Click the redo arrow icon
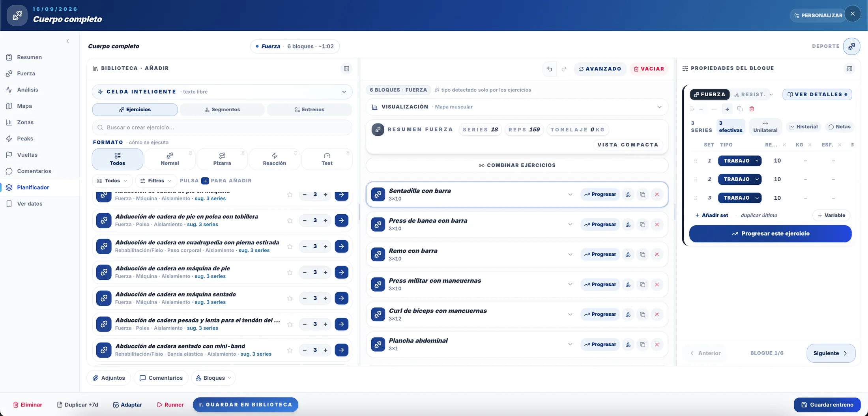 pyautogui.click(x=564, y=69)
